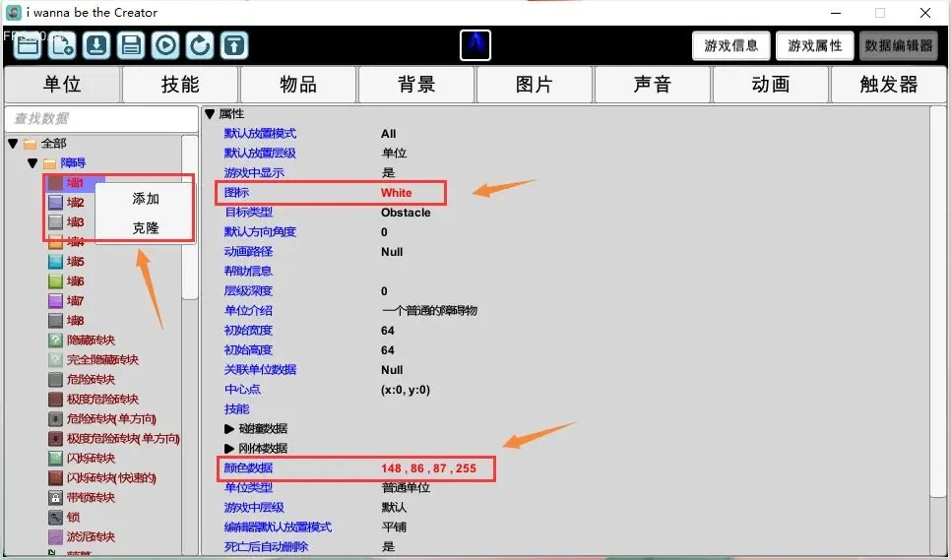The image size is (951, 560).
Task: Select the 极度危险砖块 block icon
Action: pos(56,399)
